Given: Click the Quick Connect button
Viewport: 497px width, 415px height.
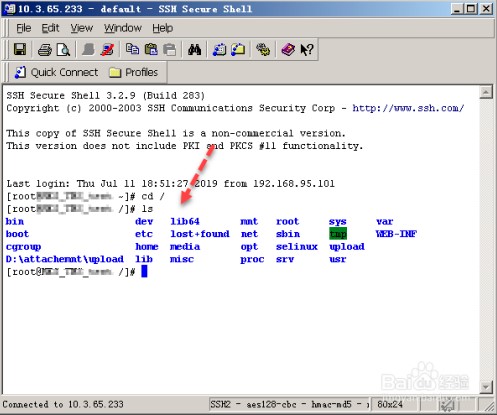Looking at the screenshot, I should point(56,72).
